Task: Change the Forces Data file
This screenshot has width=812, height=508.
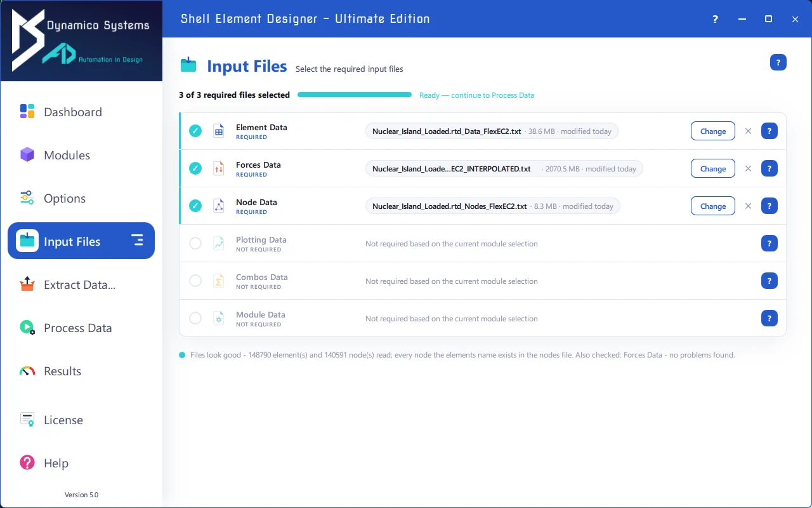Action: (713, 169)
